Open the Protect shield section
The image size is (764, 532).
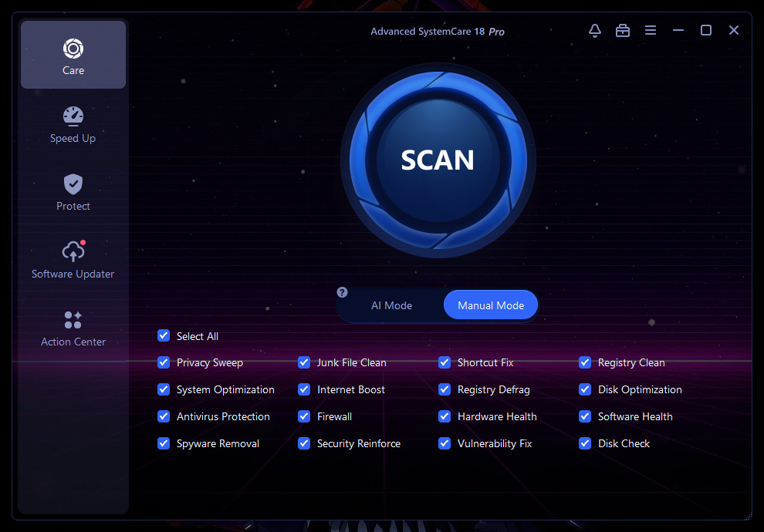[x=73, y=192]
